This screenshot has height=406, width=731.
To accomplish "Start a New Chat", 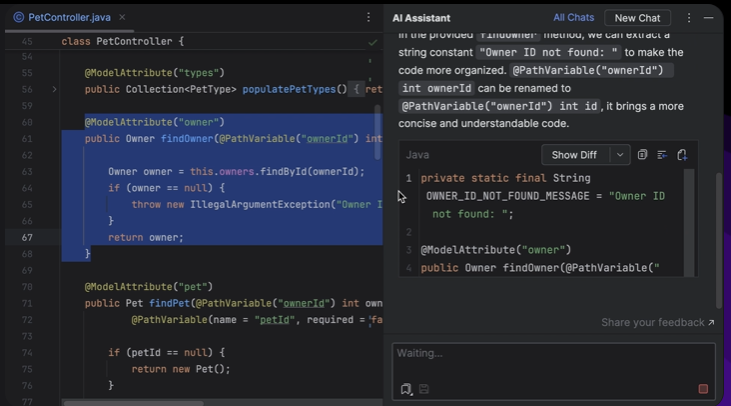I will [x=637, y=18].
